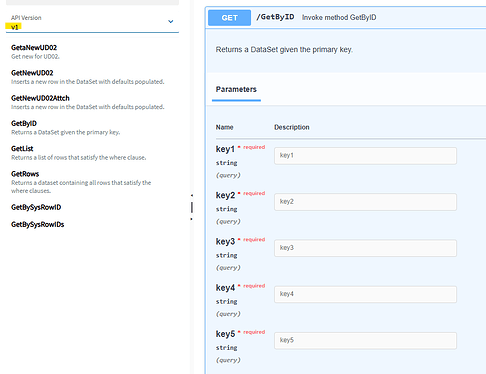The height and width of the screenshot is (374, 486).
Task: Click the Description column header
Action: (x=292, y=127)
